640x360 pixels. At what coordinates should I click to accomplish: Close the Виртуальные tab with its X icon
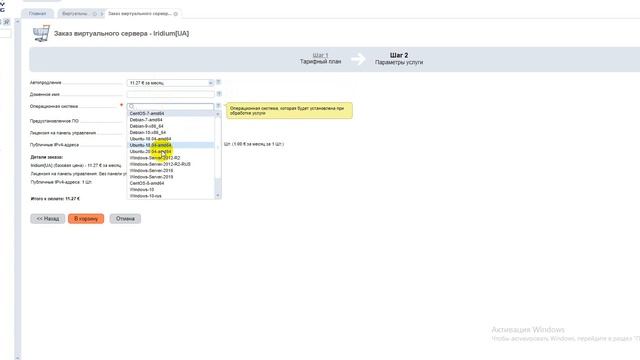click(95, 14)
